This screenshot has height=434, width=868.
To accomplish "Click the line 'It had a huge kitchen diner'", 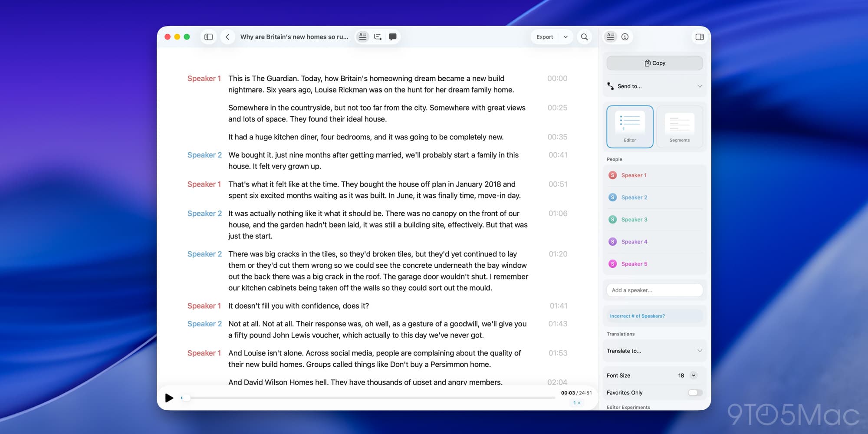I will [x=366, y=137].
